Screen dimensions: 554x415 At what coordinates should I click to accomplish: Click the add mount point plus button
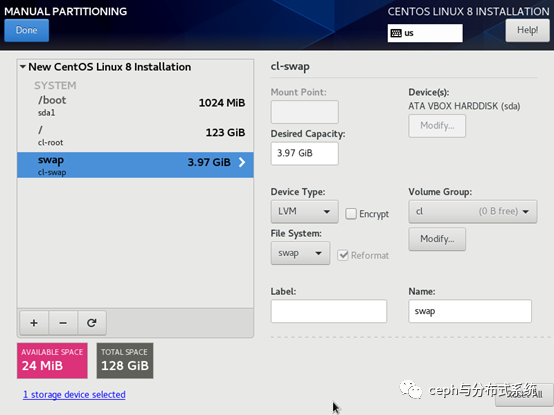(34, 323)
